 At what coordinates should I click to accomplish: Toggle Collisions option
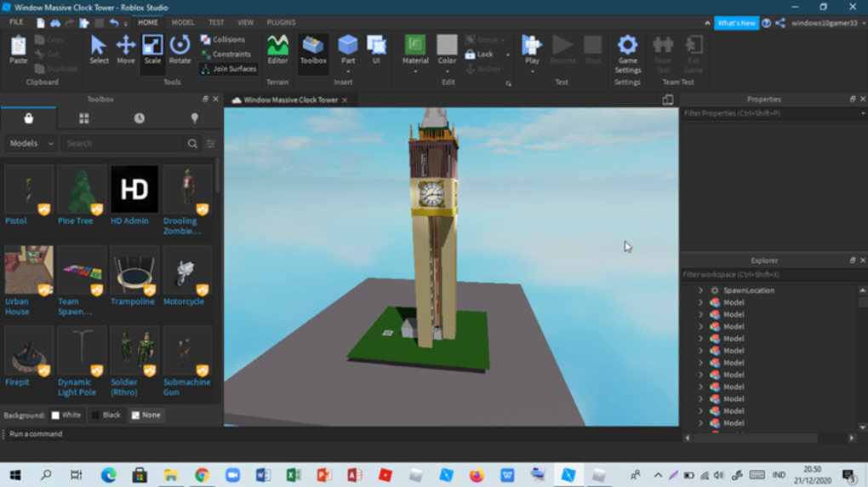223,39
